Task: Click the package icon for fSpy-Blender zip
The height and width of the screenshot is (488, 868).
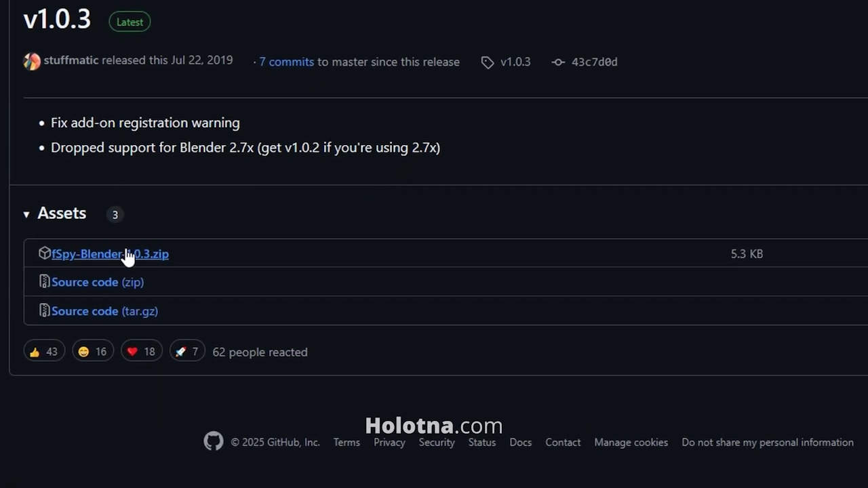Action: click(45, 253)
